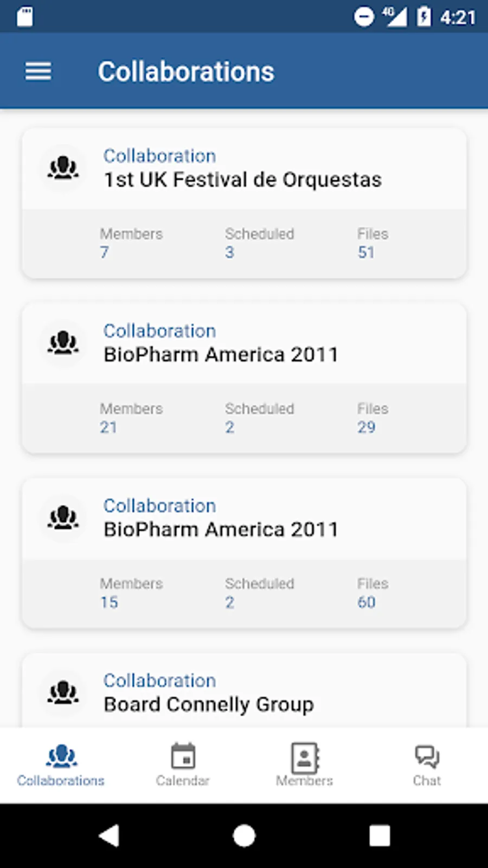The height and width of the screenshot is (868, 488).
Task: Open the 60 files count
Action: (x=367, y=602)
